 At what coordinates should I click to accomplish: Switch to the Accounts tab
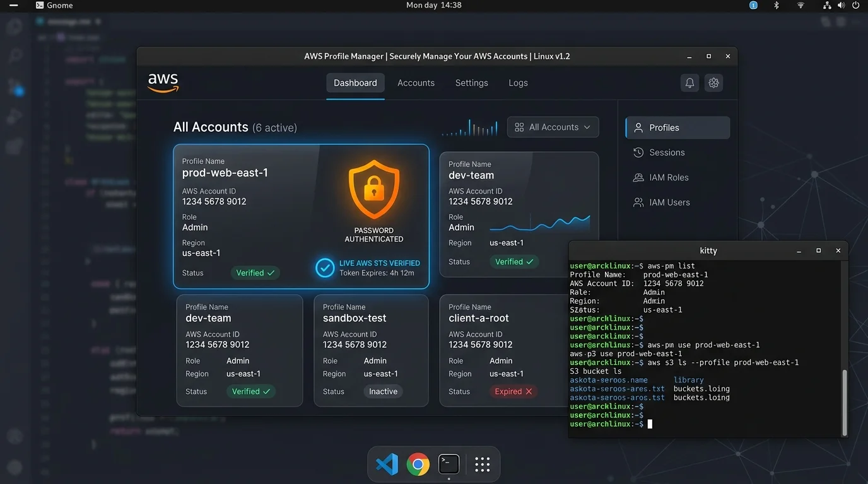pos(416,83)
